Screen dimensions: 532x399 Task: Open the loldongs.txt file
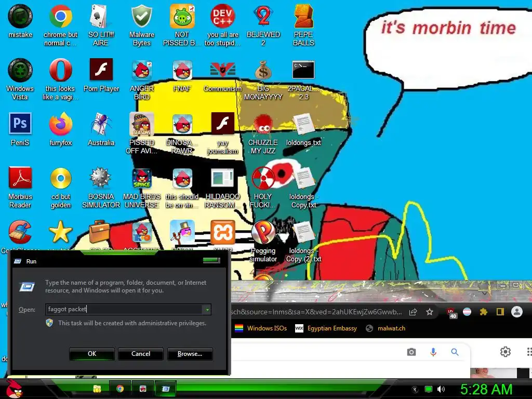coord(303,129)
